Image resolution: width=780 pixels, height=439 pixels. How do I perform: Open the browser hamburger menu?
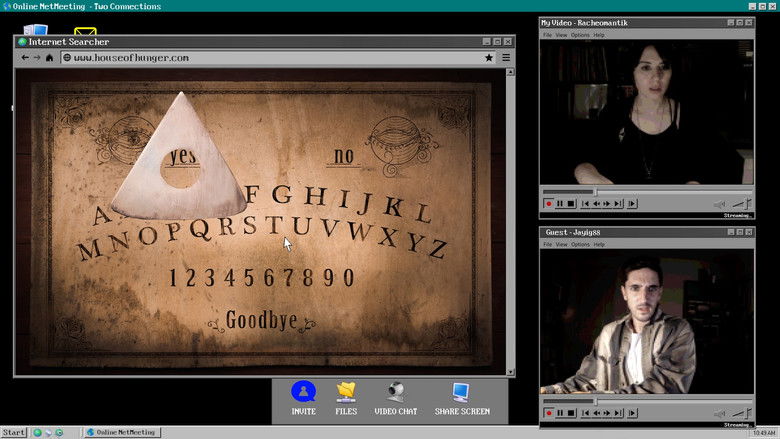(x=506, y=58)
